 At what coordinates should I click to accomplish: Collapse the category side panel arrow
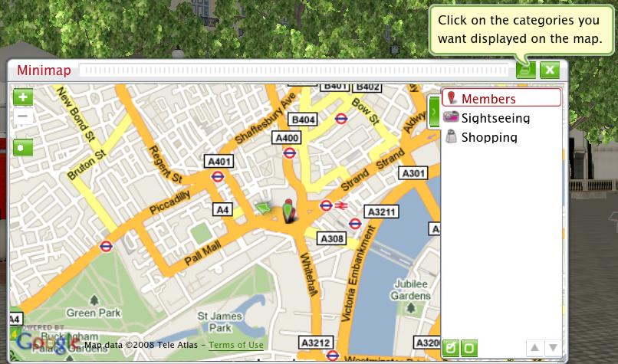tap(434, 112)
